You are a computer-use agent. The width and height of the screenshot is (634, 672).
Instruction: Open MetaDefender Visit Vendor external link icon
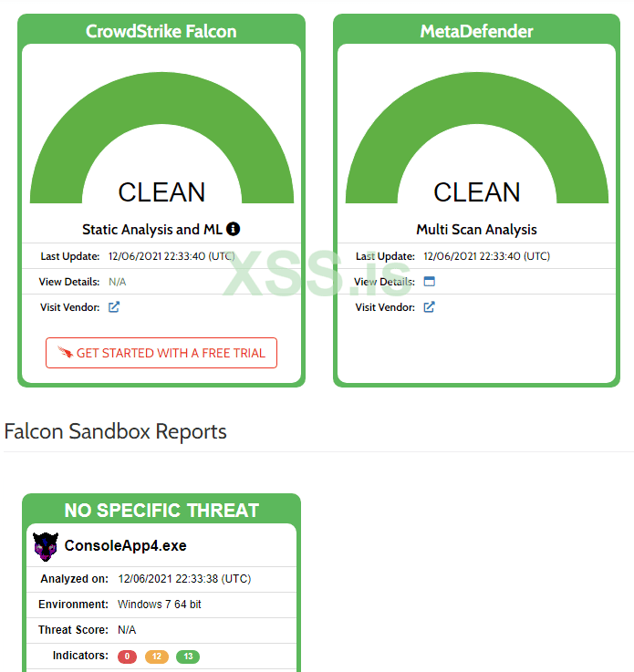tap(430, 307)
